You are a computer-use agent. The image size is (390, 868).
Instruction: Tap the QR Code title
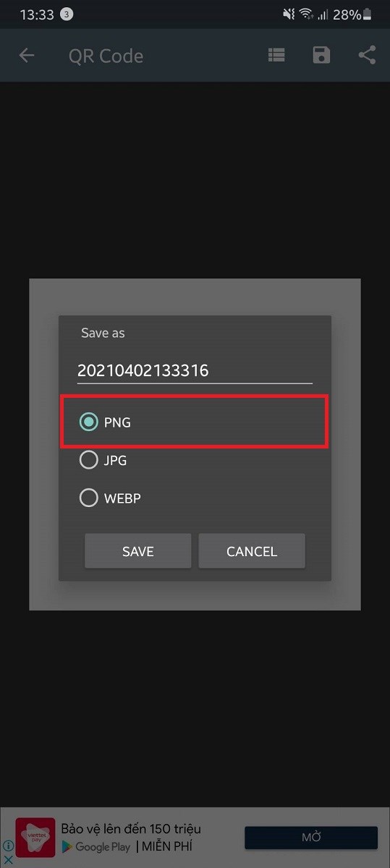point(106,56)
